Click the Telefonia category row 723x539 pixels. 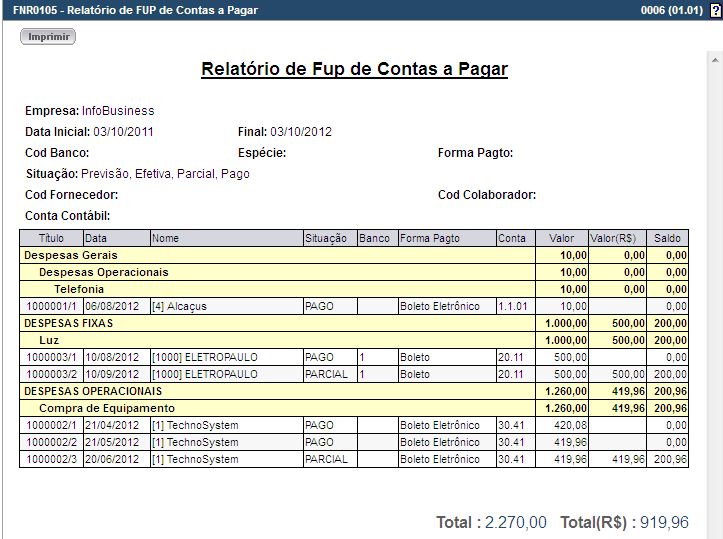(79, 289)
